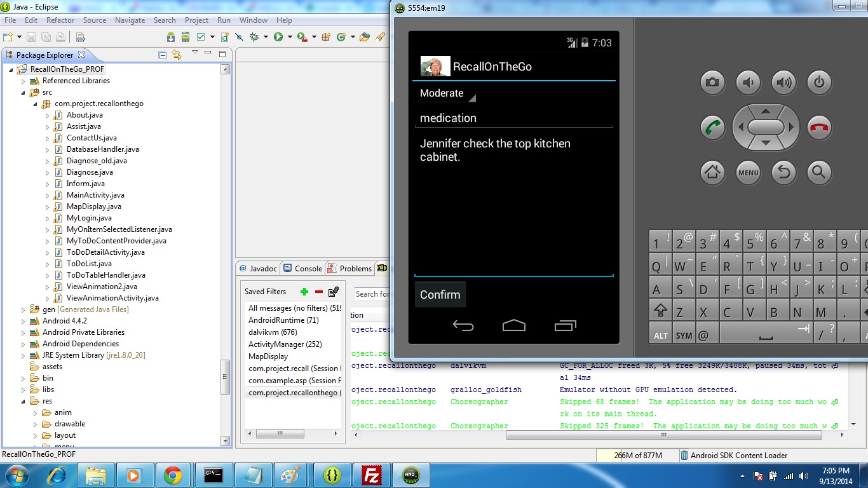Collapse the RecallOnTheGo_PROF project node

pyautogui.click(x=11, y=69)
